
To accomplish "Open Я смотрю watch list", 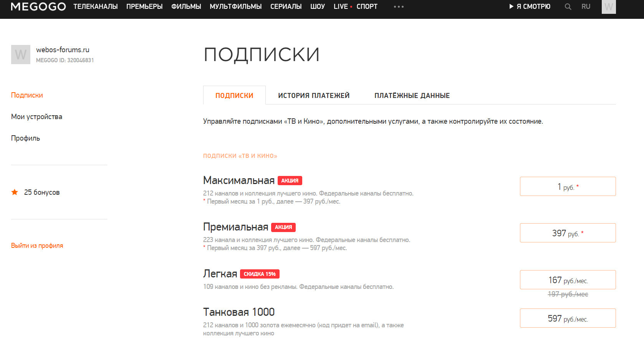I will (530, 7).
